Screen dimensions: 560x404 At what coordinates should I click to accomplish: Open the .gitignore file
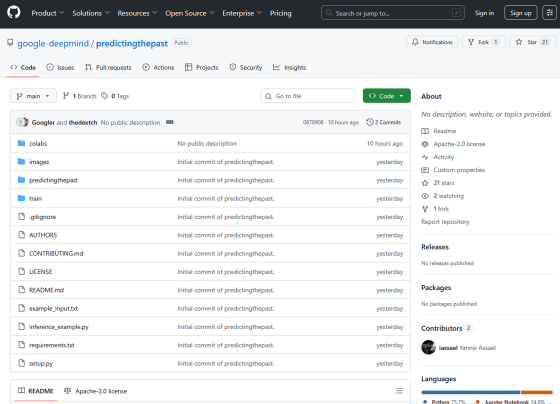42,216
